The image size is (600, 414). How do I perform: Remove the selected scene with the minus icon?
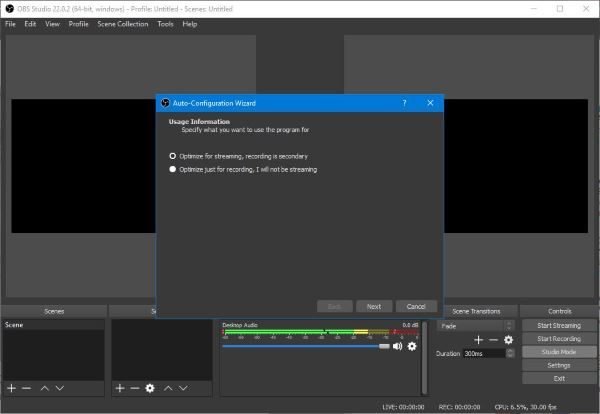click(x=26, y=388)
